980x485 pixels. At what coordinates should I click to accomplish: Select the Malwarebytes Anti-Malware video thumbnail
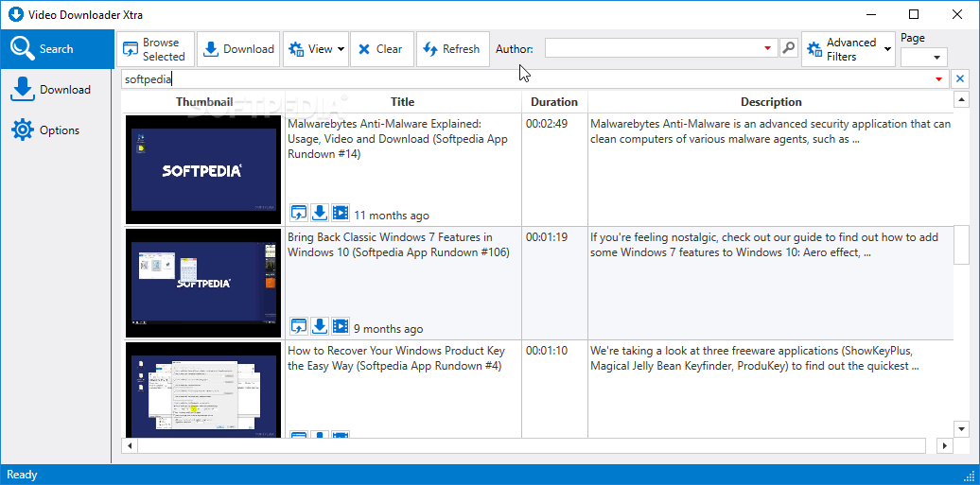click(203, 169)
